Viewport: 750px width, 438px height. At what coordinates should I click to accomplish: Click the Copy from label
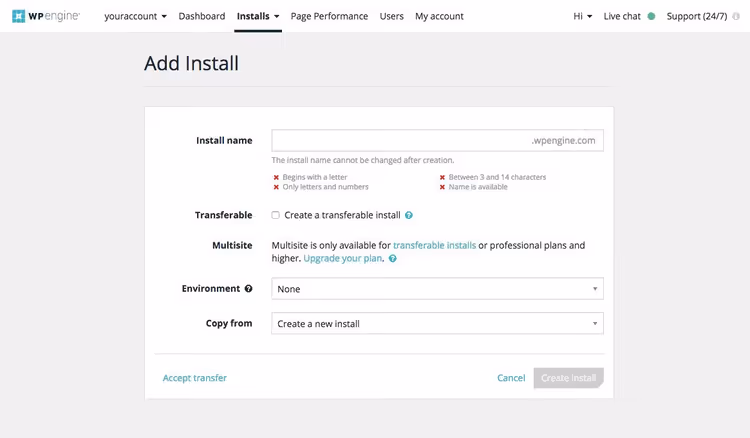click(229, 324)
